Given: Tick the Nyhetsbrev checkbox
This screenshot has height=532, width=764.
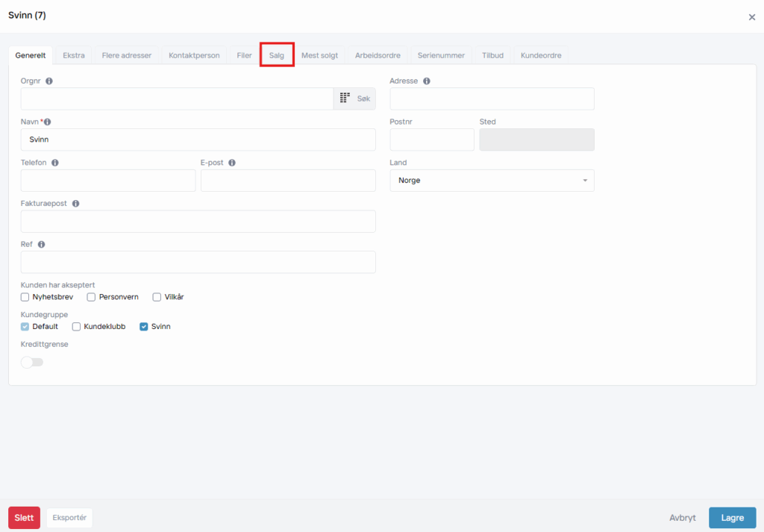Looking at the screenshot, I should [x=25, y=297].
